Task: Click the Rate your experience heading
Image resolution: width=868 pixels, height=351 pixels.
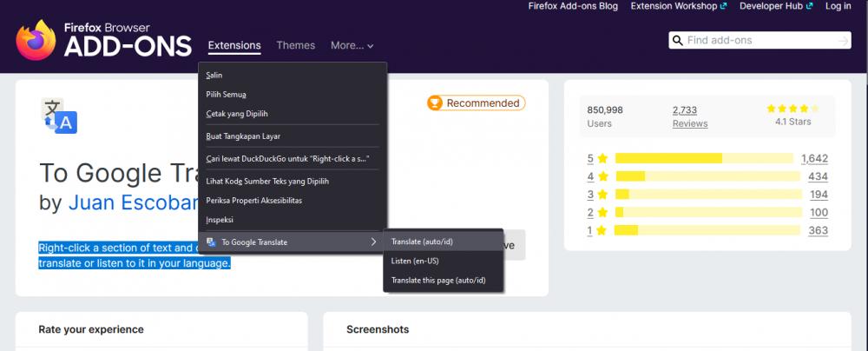Action: (x=91, y=329)
